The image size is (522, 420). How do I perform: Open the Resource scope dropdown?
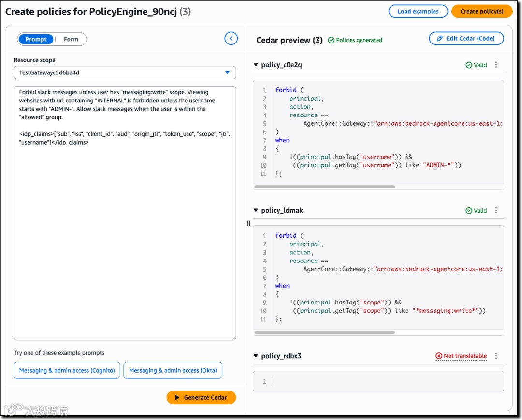pos(125,72)
